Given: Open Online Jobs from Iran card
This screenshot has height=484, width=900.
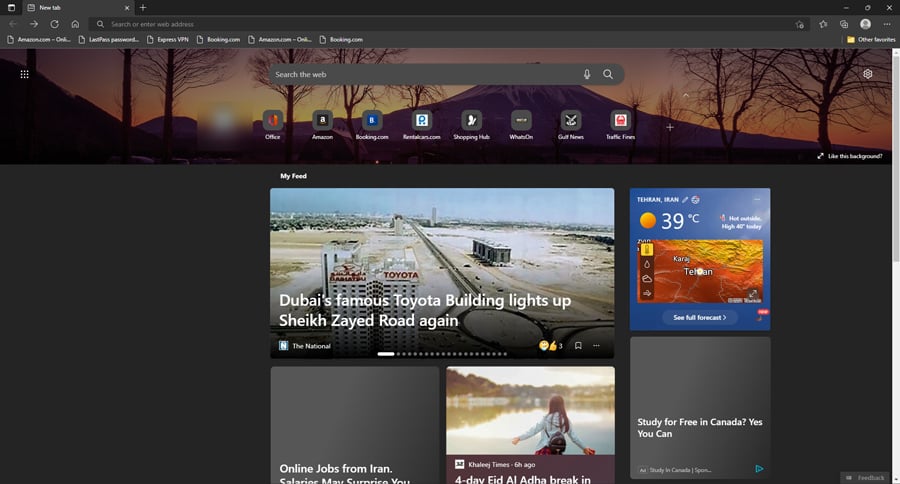Looking at the screenshot, I should 355,425.
